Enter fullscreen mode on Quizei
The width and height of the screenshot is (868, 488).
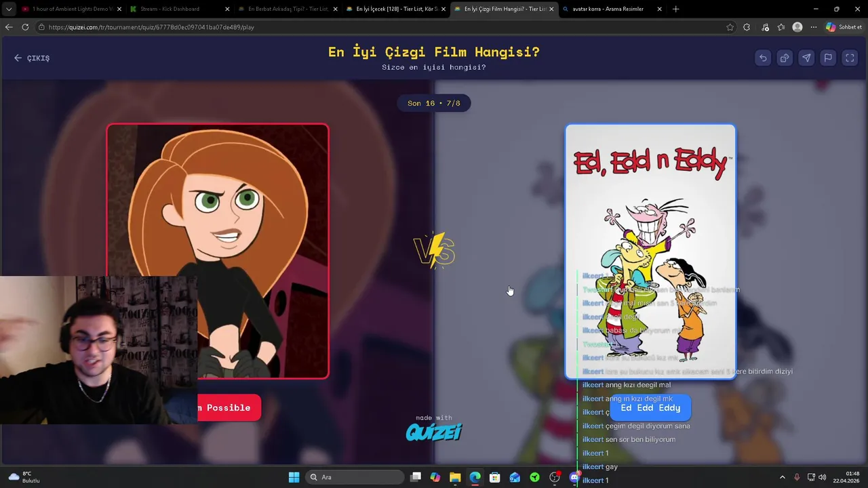850,58
